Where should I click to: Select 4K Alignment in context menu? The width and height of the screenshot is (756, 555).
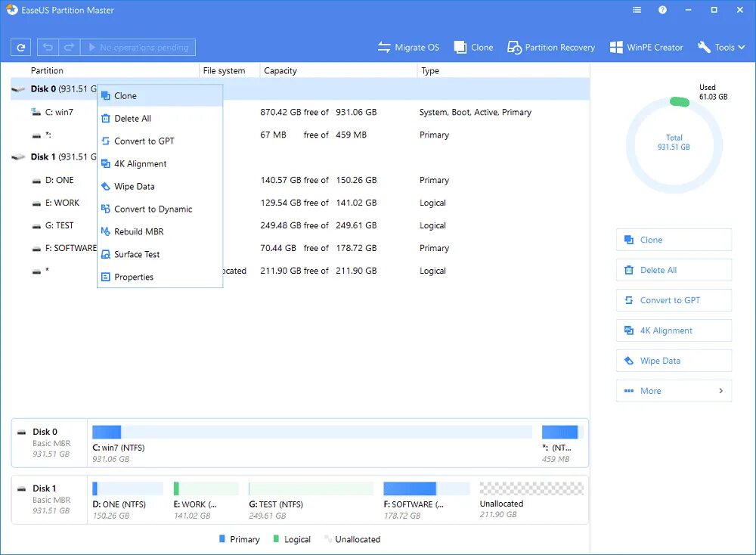click(x=160, y=163)
